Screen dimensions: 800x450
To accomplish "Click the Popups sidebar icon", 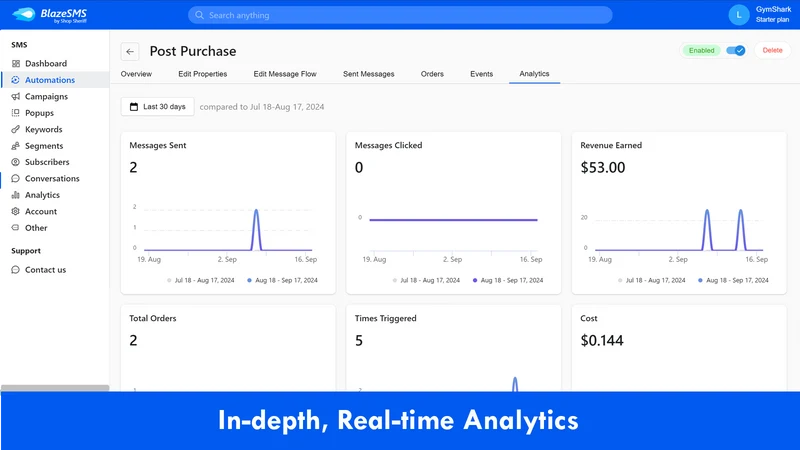I will pos(16,113).
